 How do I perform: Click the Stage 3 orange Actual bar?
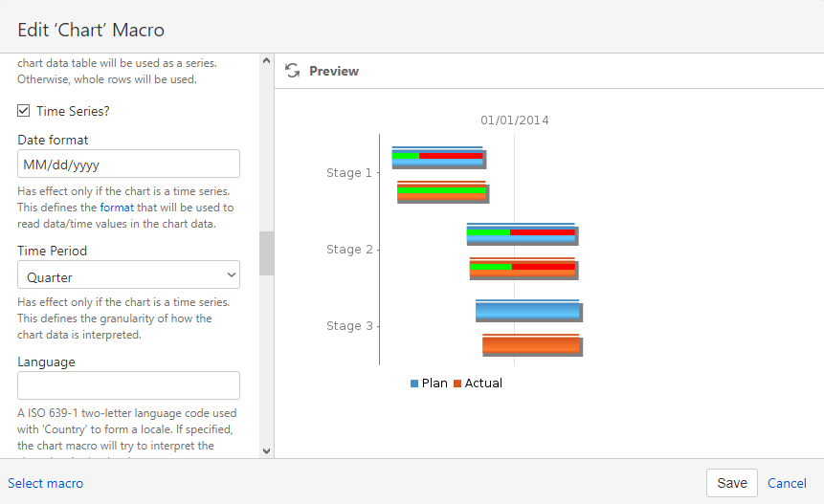(532, 345)
